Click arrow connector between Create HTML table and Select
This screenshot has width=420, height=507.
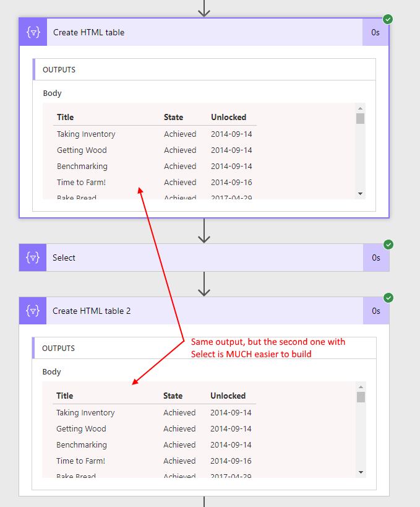pyautogui.click(x=204, y=230)
